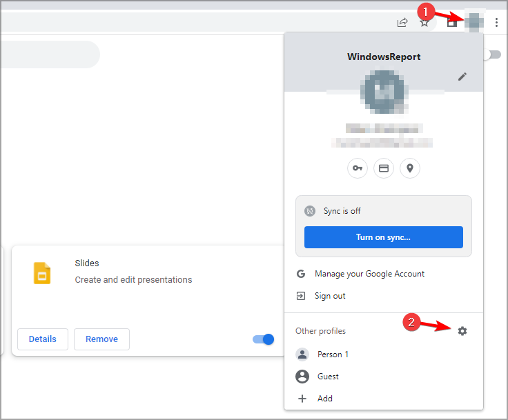Image resolution: width=508 pixels, height=420 pixels.
Task: Click the plus icon beside Add
Action: [x=302, y=399]
